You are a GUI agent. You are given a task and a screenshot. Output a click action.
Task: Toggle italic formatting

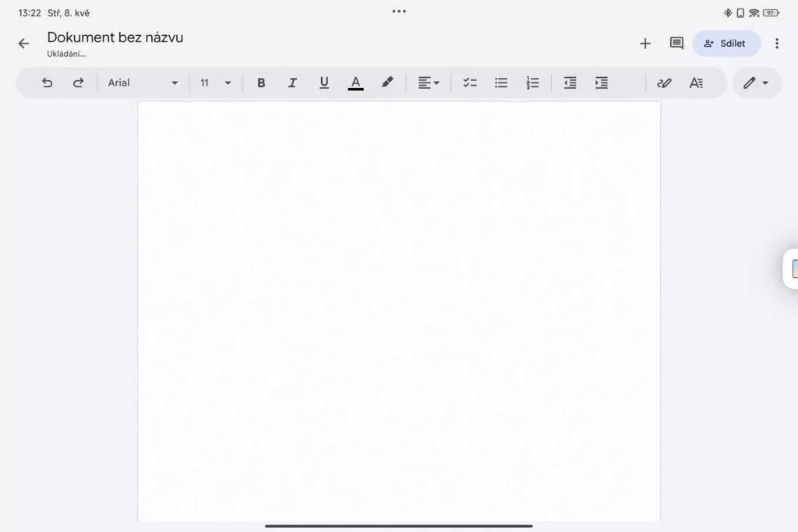click(x=293, y=83)
